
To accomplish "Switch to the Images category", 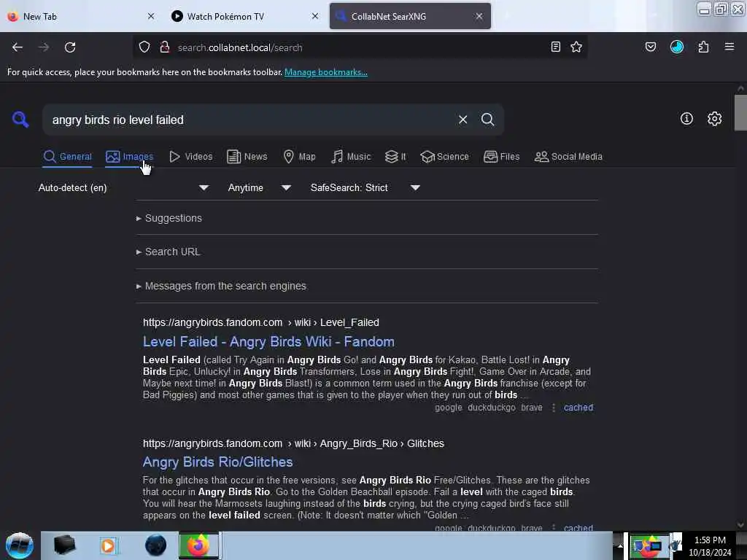I will click(129, 157).
